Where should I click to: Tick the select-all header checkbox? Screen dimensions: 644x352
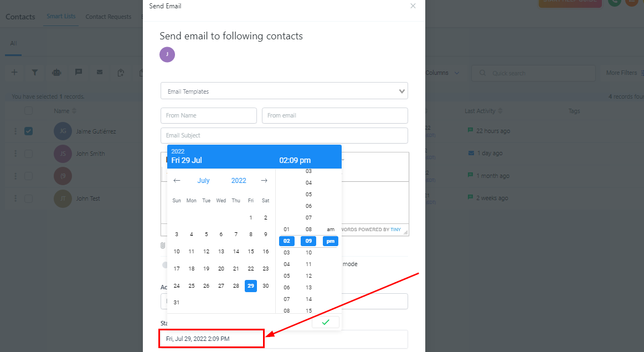29,111
